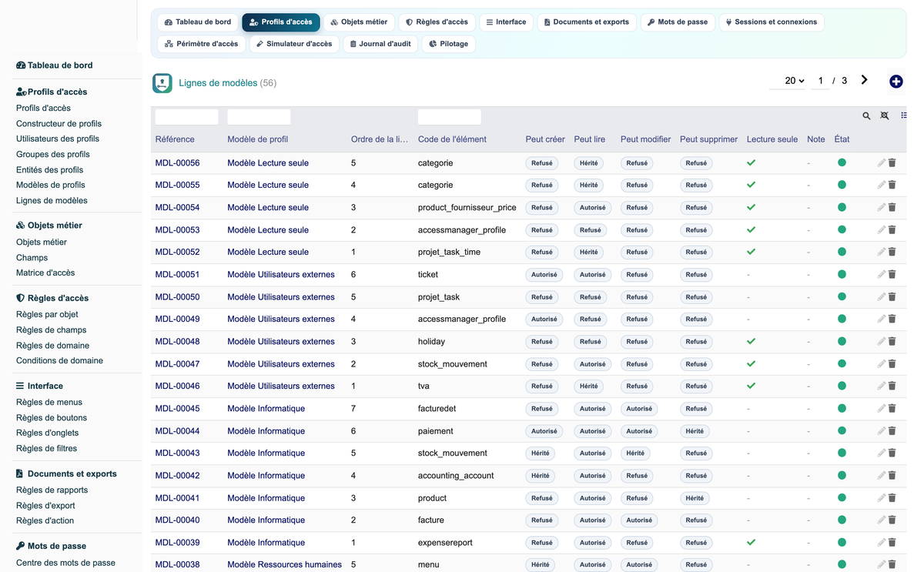Delete row MDL-00053 with trash icon

point(892,230)
